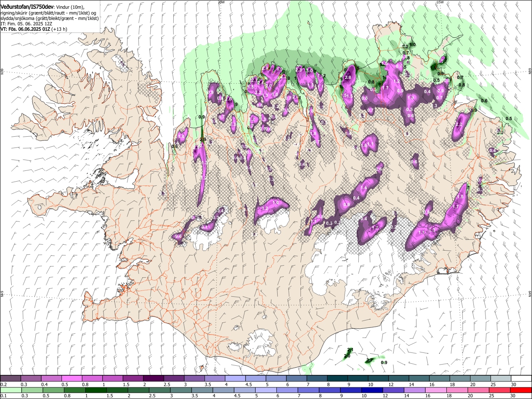Click top-row pale grey swatch between 25 and 30
The image size is (532, 399).
tap(500, 379)
